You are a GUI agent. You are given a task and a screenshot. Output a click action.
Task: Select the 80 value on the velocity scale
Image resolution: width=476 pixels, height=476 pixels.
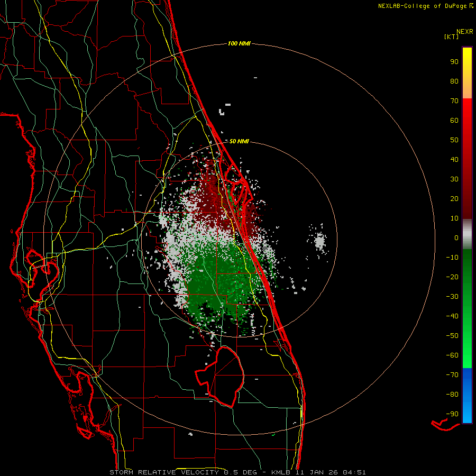pyautogui.click(x=454, y=81)
